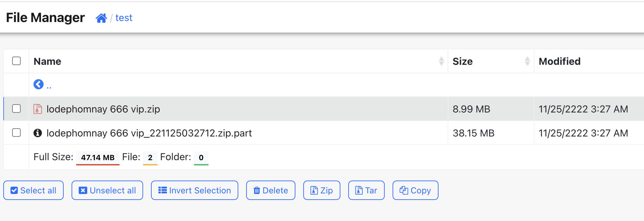The height and width of the screenshot is (221, 644).
Task: Click the home icon in the breadcrumb
Action: [102, 18]
